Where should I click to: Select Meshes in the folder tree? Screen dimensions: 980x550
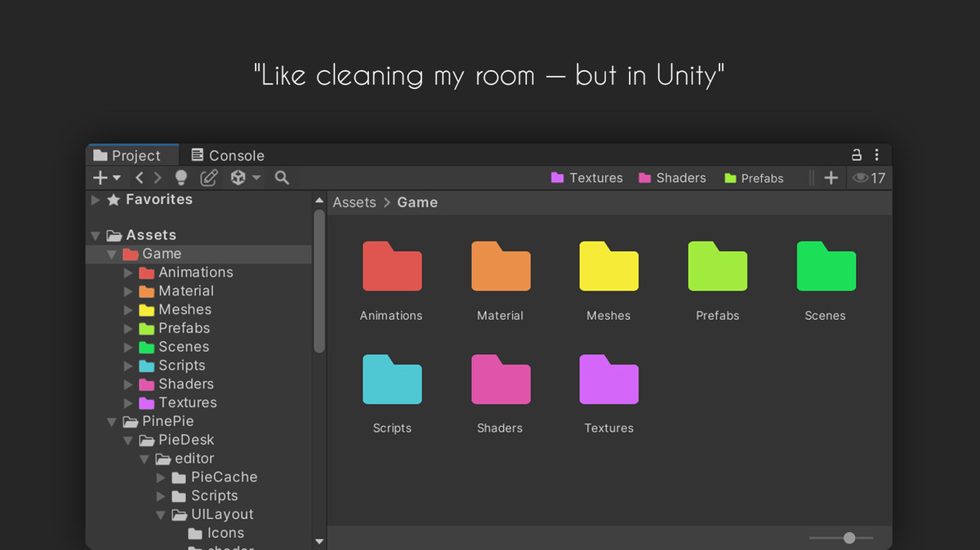[198, 310]
